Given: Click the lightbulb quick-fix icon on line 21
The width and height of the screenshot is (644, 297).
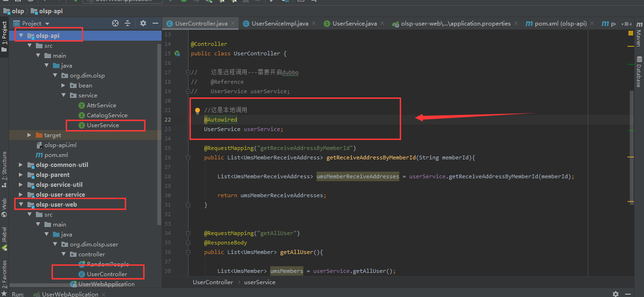Looking at the screenshot, I should 197,111.
